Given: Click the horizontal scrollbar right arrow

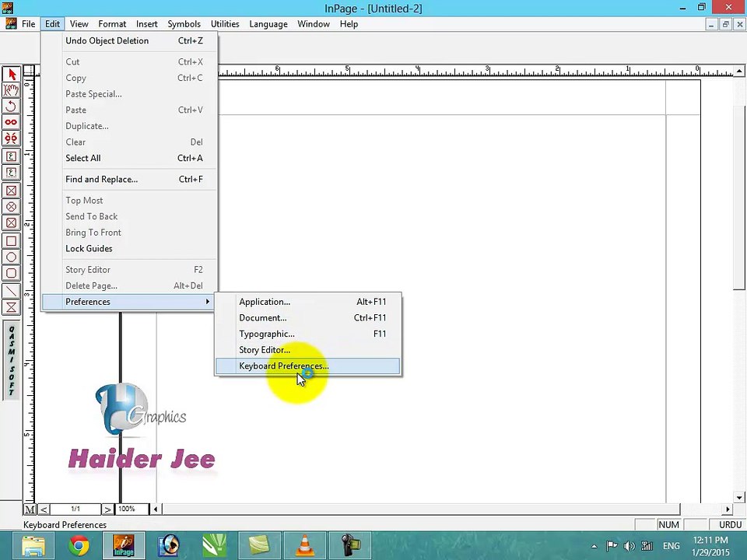Looking at the screenshot, I should click(x=728, y=509).
